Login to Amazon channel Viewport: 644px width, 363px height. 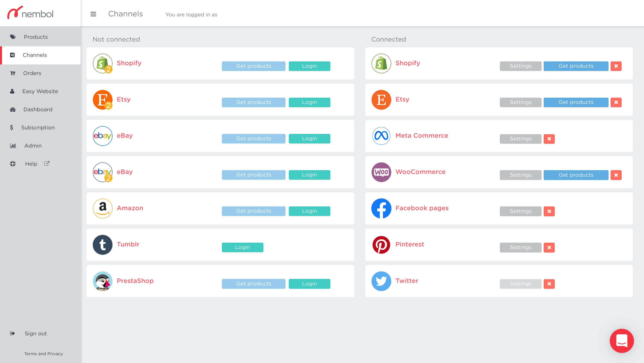click(x=309, y=211)
